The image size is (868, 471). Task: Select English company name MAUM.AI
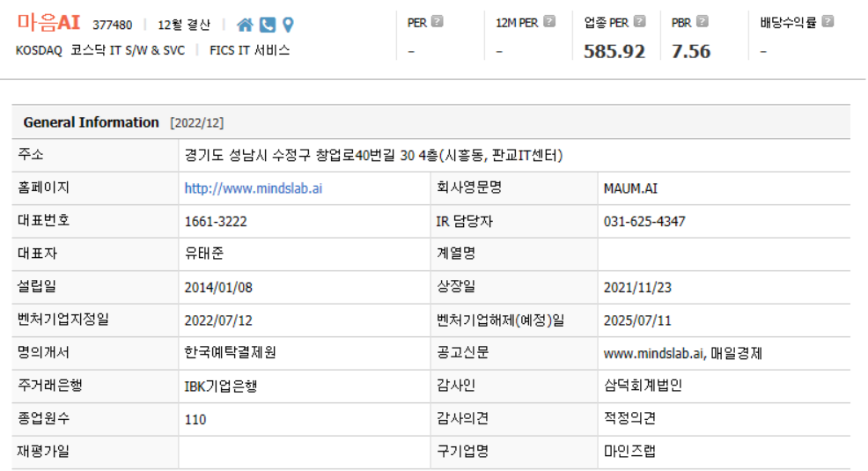click(x=630, y=188)
